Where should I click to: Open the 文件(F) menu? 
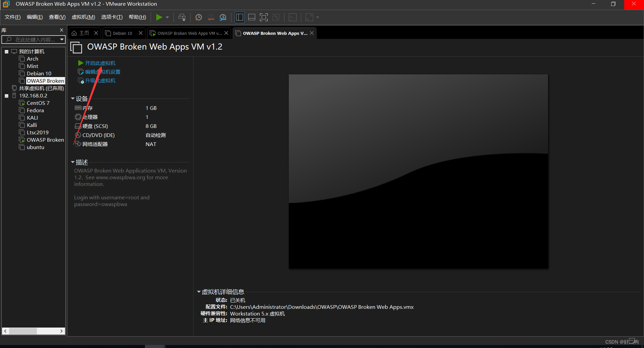coord(13,17)
